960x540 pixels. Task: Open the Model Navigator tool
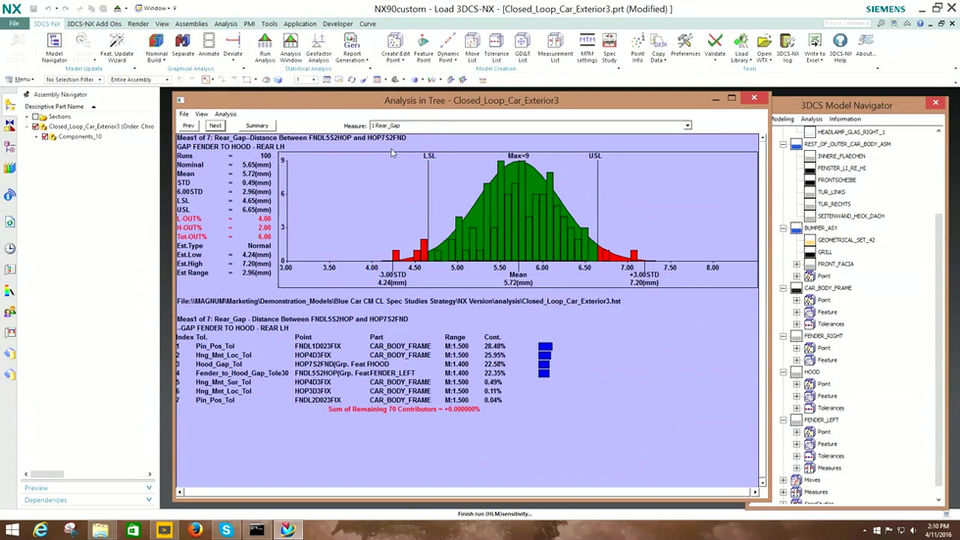[x=54, y=48]
